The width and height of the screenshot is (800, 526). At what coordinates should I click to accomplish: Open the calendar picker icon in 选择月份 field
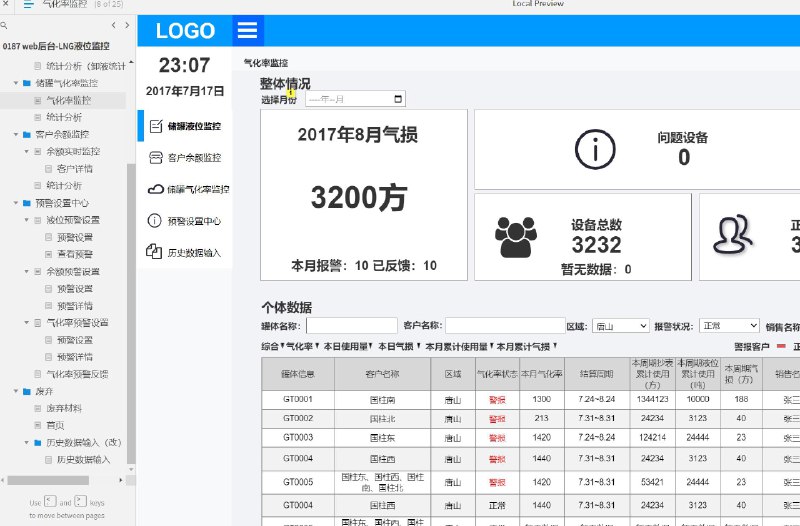point(398,99)
